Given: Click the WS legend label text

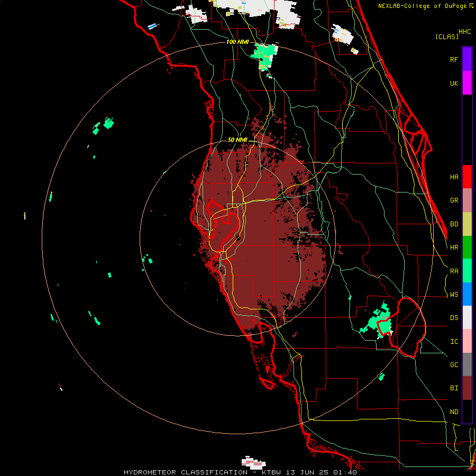Looking at the screenshot, I should click(454, 295).
